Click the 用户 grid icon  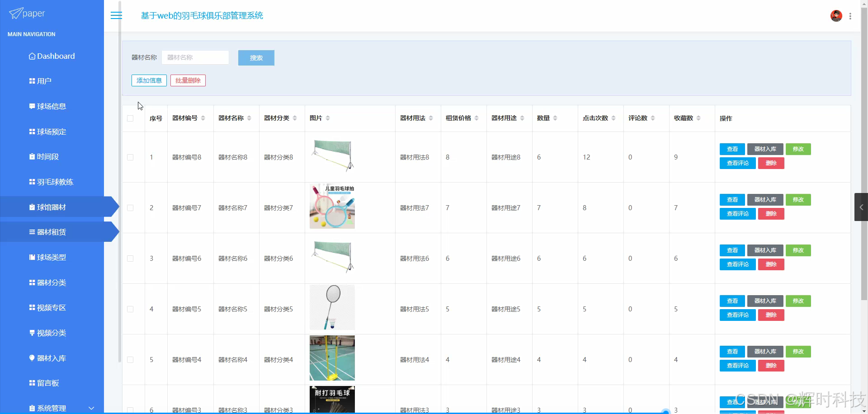point(32,81)
